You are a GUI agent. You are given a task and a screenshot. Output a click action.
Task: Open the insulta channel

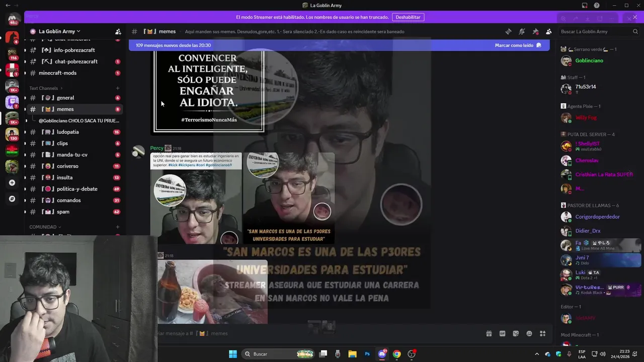click(74, 177)
